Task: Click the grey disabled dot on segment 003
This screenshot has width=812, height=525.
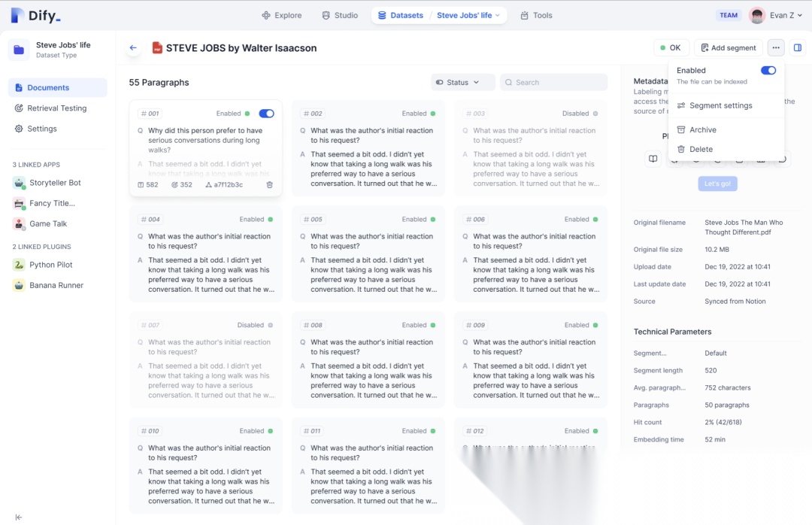Action: point(595,114)
